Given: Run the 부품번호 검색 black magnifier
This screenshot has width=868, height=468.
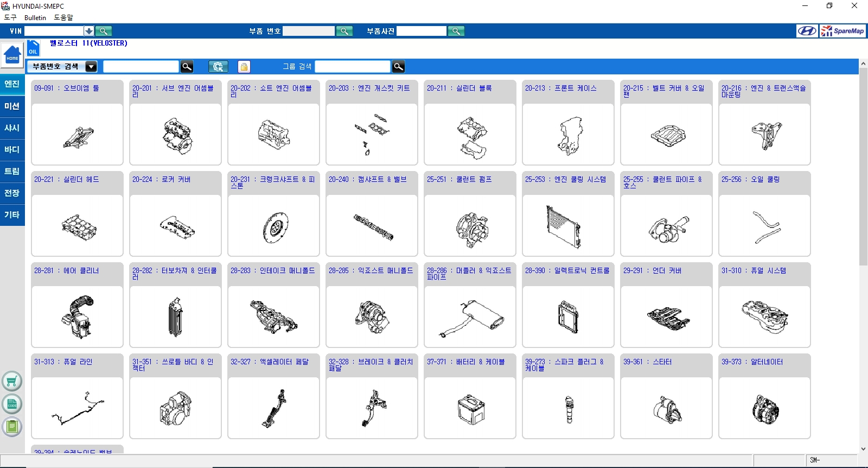Looking at the screenshot, I should click(x=187, y=67).
